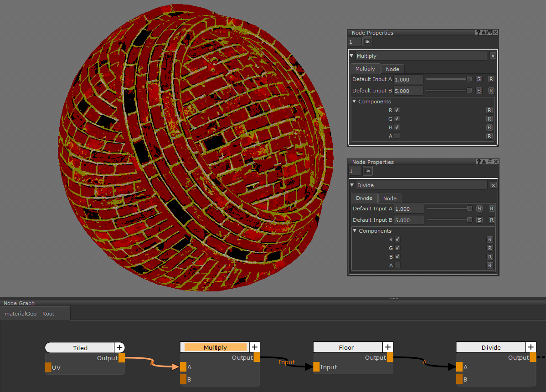Switch to the Node tab in the Multiply panel
Image resolution: width=546 pixels, height=392 pixels.
click(x=392, y=69)
